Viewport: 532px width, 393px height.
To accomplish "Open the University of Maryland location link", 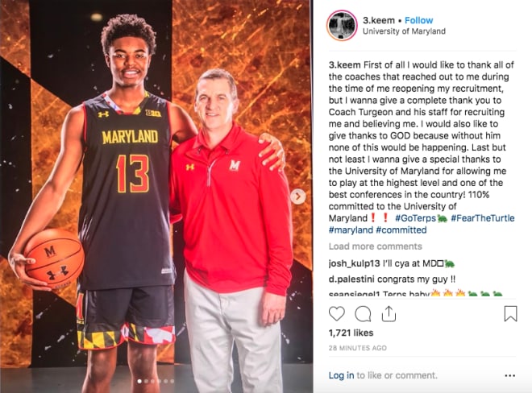I will point(404,31).
